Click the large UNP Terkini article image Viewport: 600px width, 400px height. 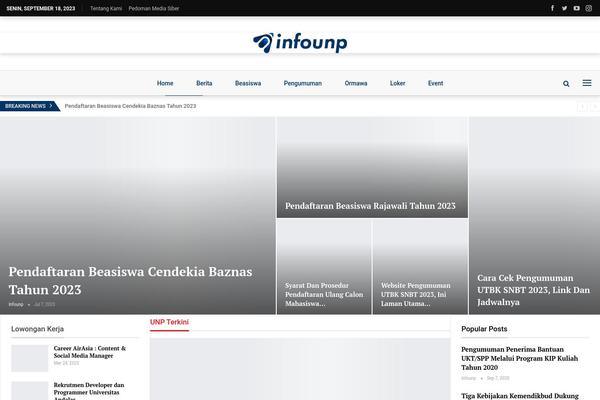pos(300,369)
